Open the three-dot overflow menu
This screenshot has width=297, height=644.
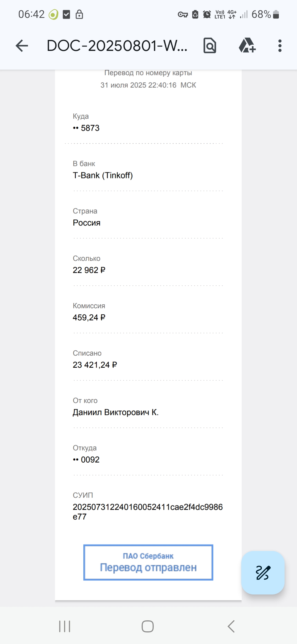pos(280,46)
